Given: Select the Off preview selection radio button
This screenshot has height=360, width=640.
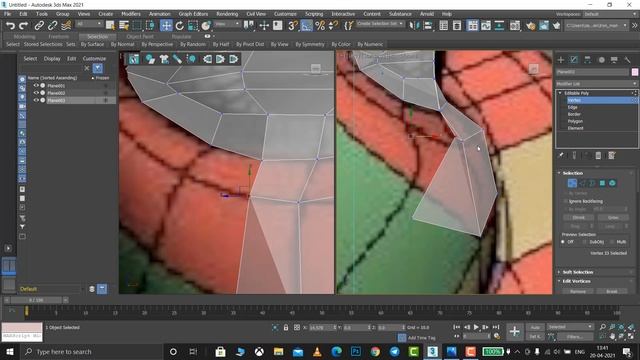Looking at the screenshot, I should (x=563, y=242).
